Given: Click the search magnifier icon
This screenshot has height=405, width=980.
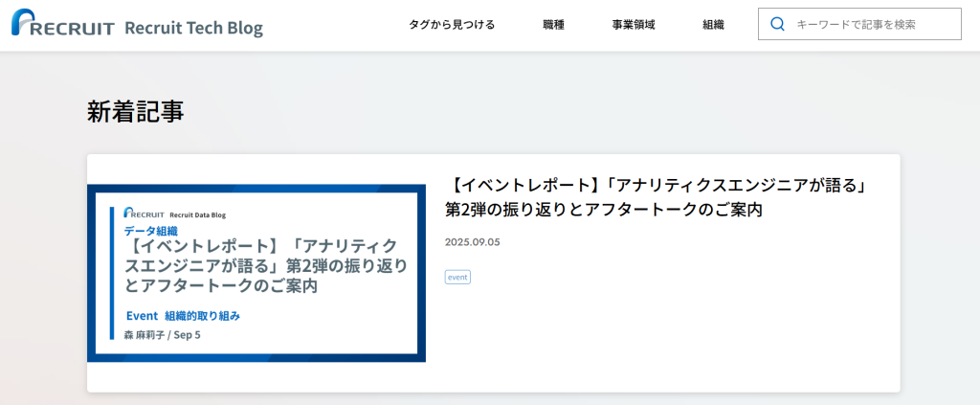Looking at the screenshot, I should coord(778,25).
